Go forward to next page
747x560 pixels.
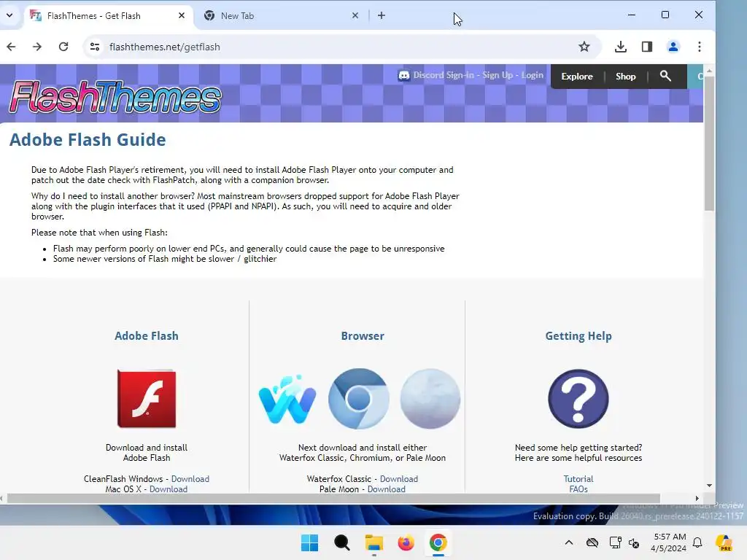pos(37,47)
